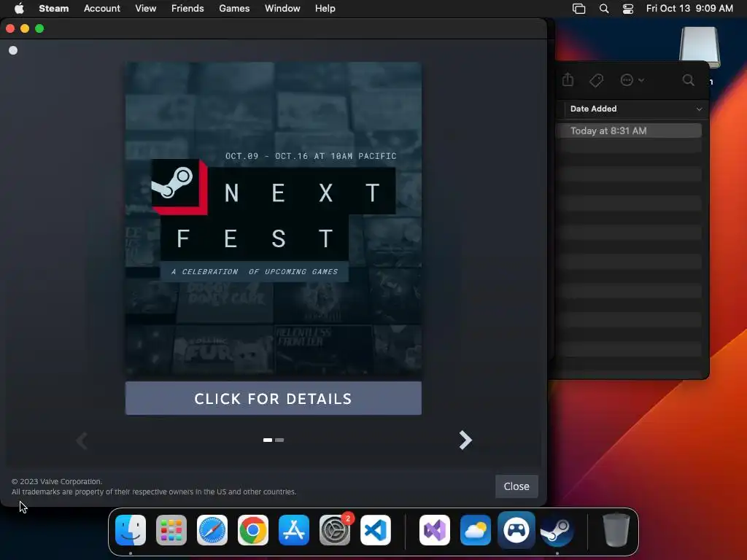
Task: Go to next announcement with right arrow
Action: pyautogui.click(x=465, y=440)
